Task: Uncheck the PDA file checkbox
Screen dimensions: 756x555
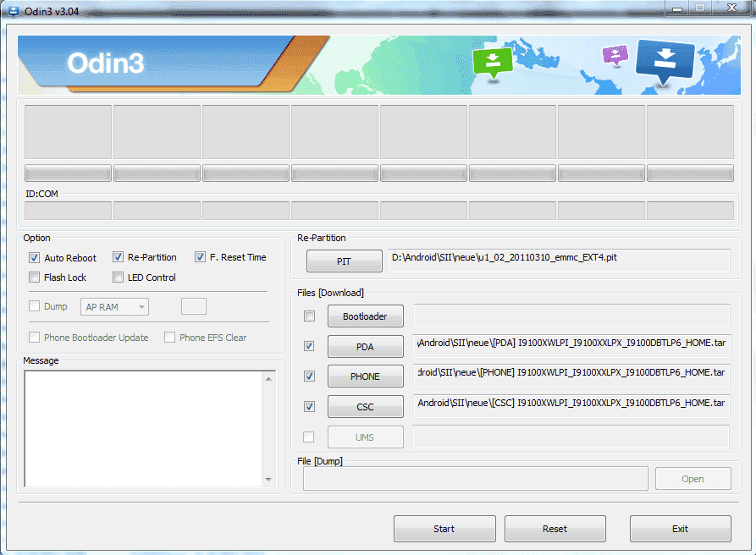Action: [310, 346]
